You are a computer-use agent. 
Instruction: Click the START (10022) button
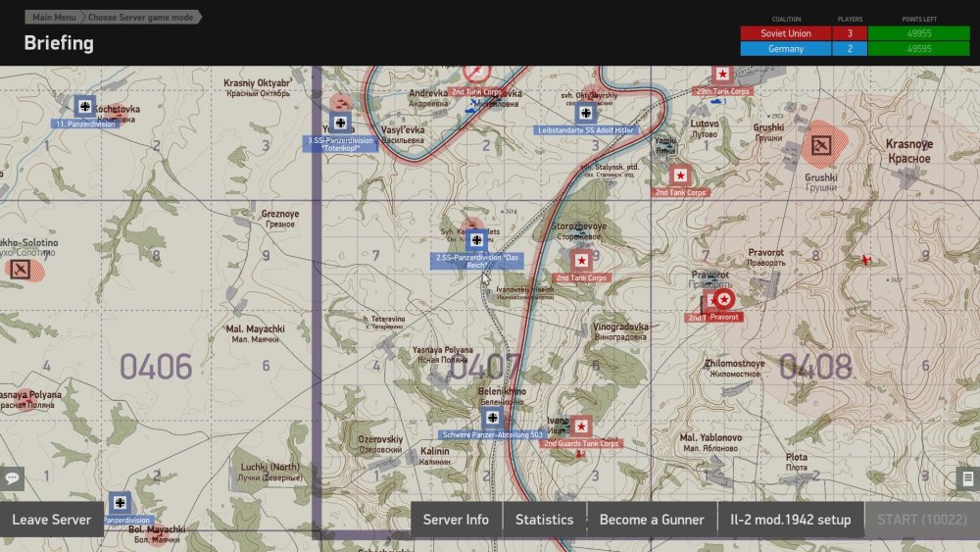pos(922,520)
